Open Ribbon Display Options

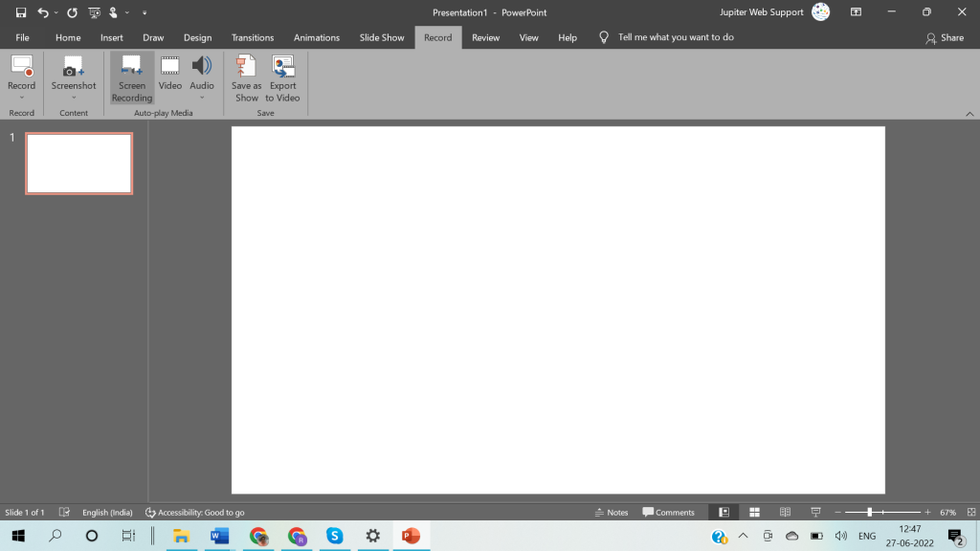pyautogui.click(x=857, y=11)
